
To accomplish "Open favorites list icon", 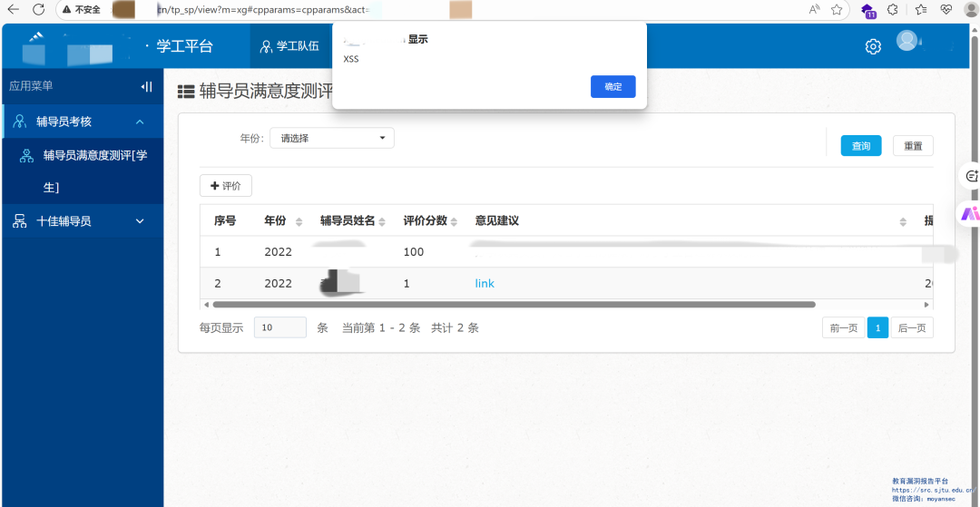I will coord(921,9).
